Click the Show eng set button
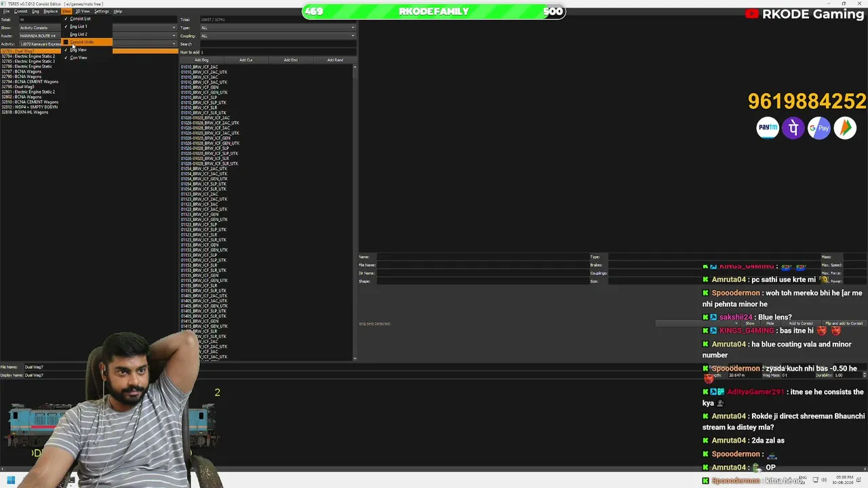 (x=750, y=323)
